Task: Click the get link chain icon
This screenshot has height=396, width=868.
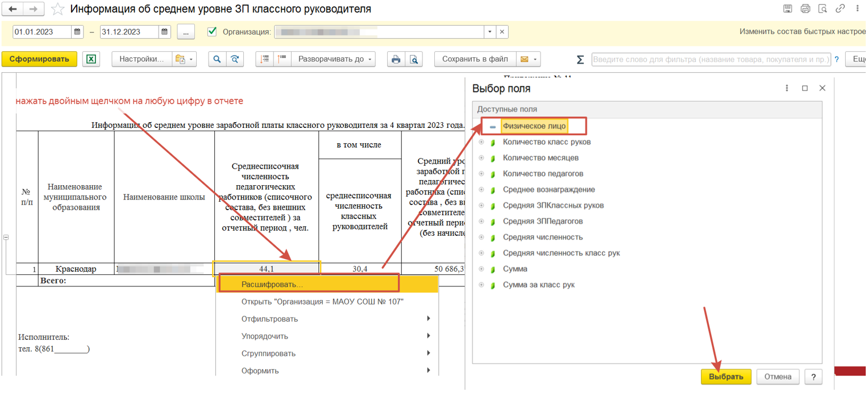Action: click(x=840, y=9)
